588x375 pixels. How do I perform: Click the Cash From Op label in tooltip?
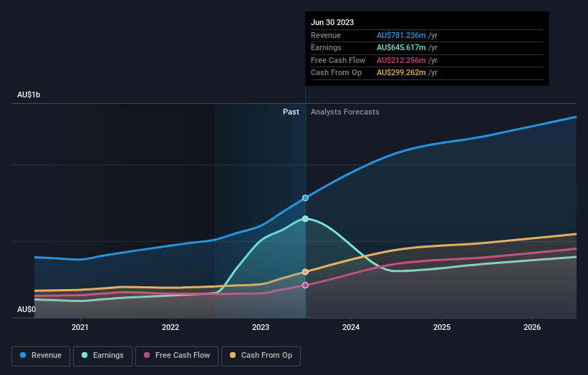[336, 73]
